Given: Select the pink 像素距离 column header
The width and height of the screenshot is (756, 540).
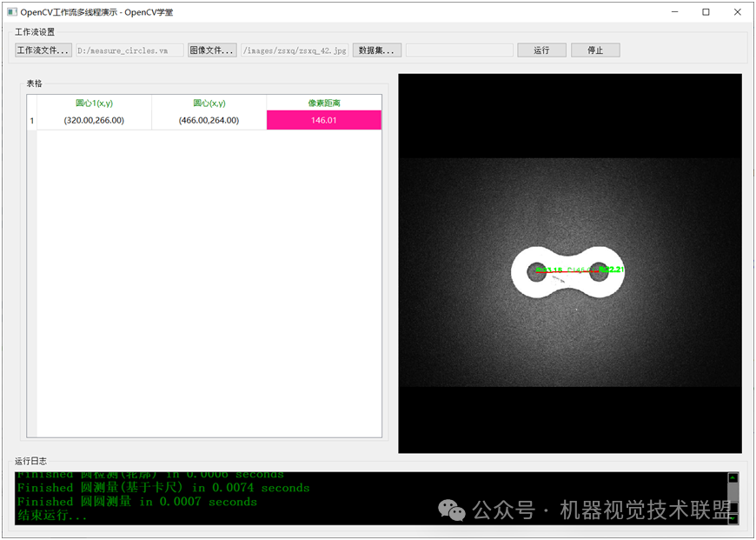Looking at the screenshot, I should coord(323,103).
